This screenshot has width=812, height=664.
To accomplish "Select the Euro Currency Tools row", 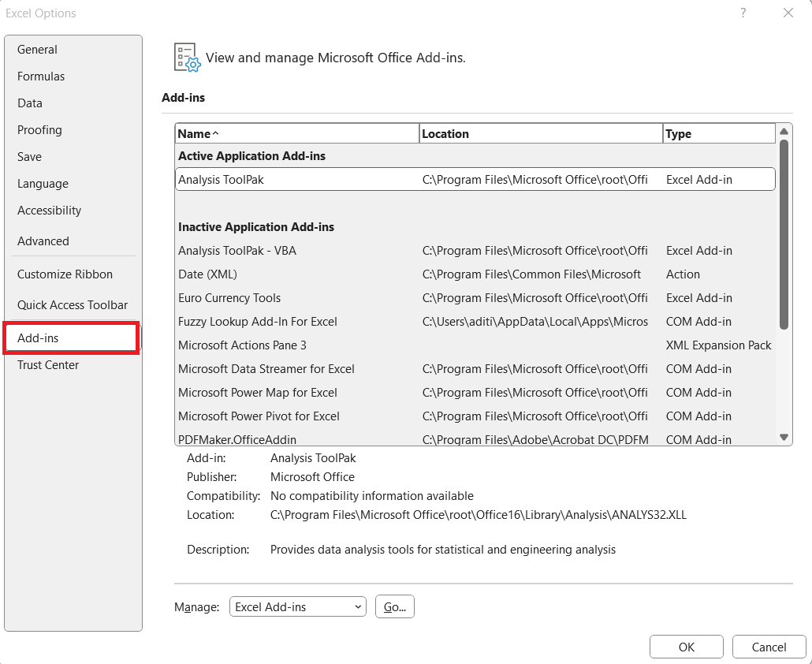I will 475,298.
